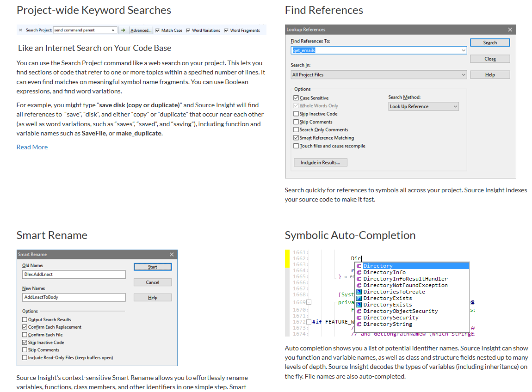Click the green arrow search go icon
Image resolution: width=532 pixels, height=392 pixels.
point(123,30)
